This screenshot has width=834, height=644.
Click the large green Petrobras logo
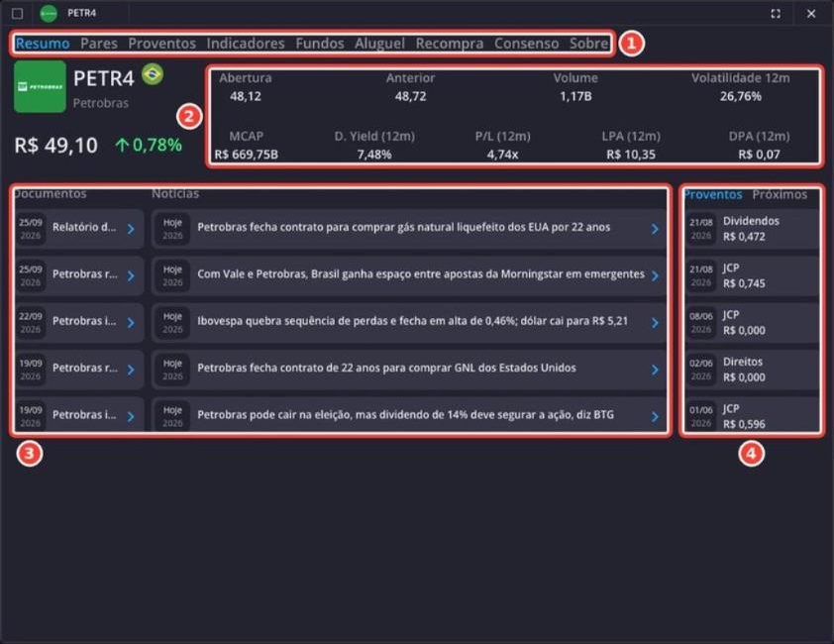click(x=40, y=86)
